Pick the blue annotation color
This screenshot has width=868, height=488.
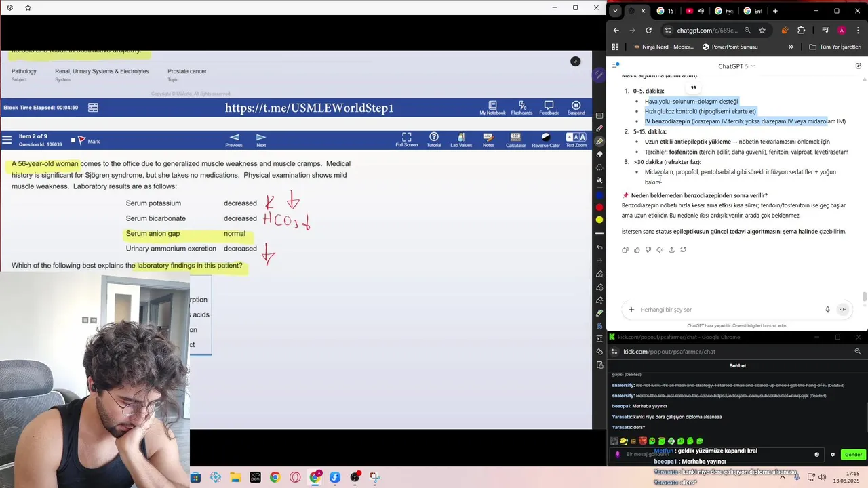tap(599, 195)
